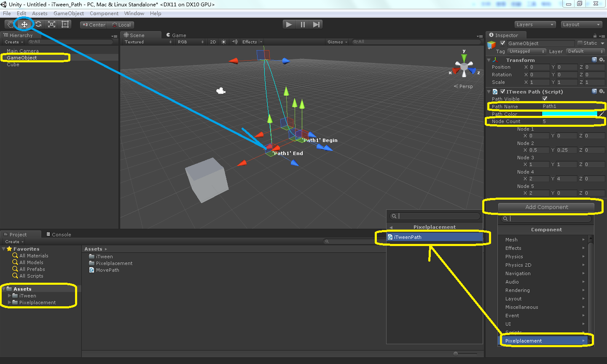Toggle GameObject active checkbox
Screen dimensions: 607x364
click(x=502, y=43)
